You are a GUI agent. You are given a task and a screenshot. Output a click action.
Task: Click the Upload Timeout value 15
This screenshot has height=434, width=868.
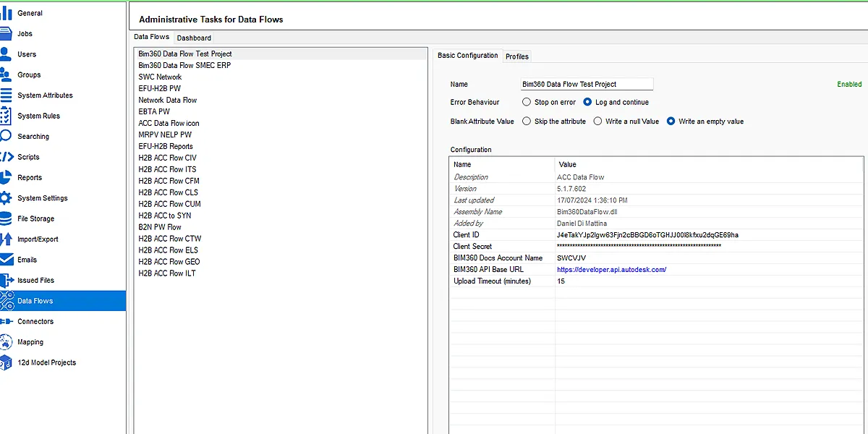[561, 281]
